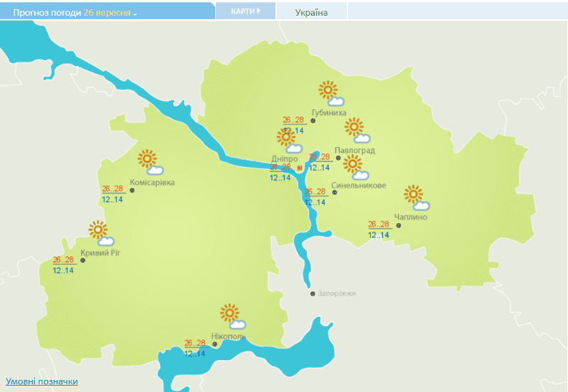
Task: Click the sun-cloud icon above Павлоград
Action: tap(356, 131)
